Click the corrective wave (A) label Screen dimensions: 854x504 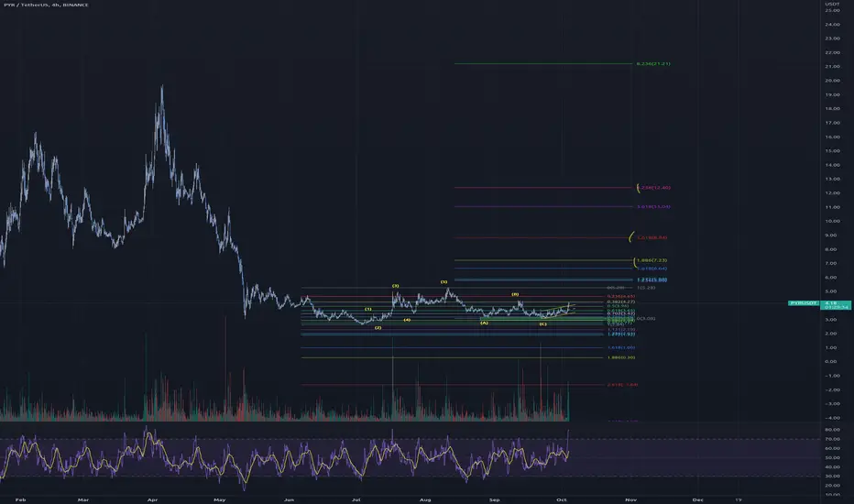pos(484,323)
